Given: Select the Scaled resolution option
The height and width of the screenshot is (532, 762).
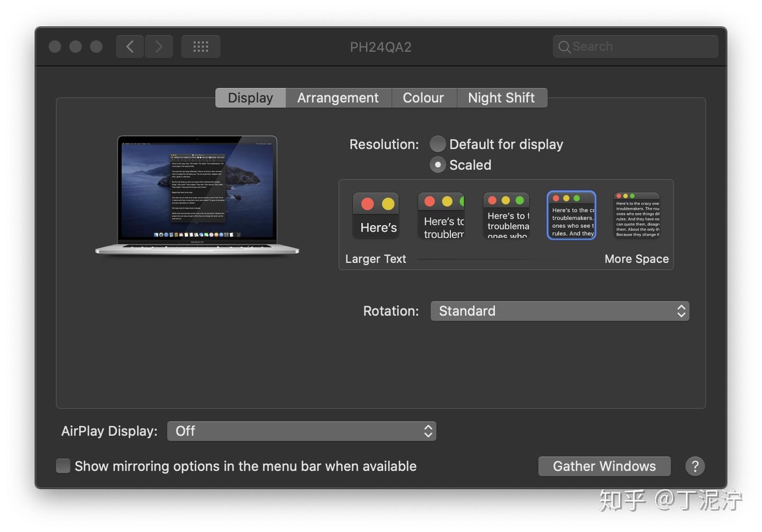Looking at the screenshot, I should [x=438, y=164].
